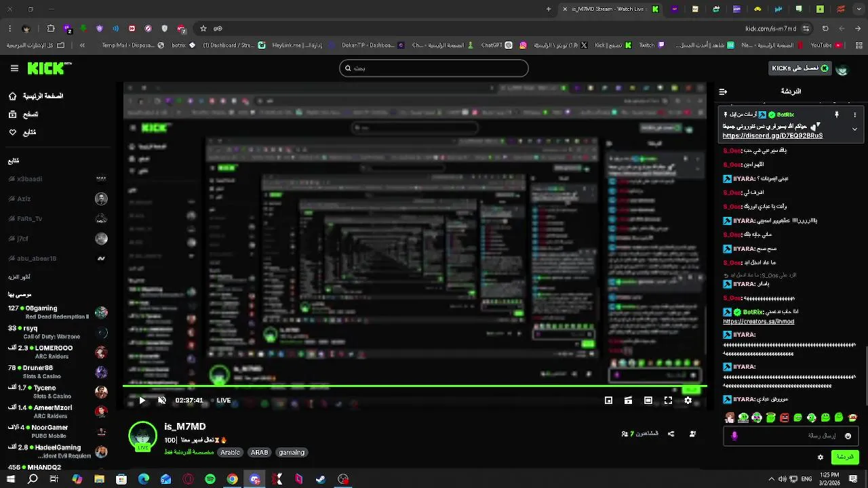Click the gamaing tag
868x488 pixels.
[292, 452]
